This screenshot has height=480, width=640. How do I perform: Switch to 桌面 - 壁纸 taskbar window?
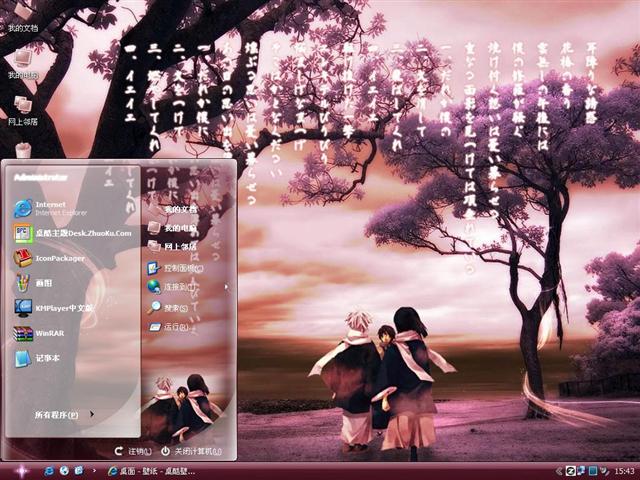pos(152,471)
